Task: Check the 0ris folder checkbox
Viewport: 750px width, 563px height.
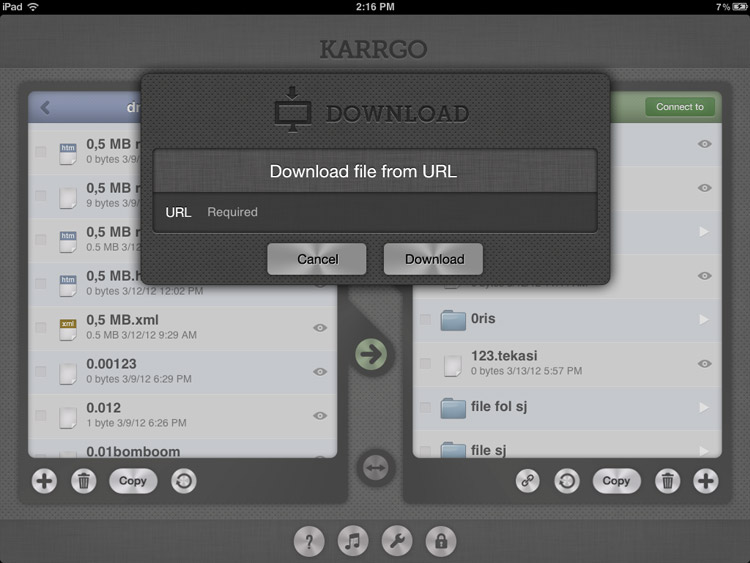Action: pyautogui.click(x=425, y=319)
